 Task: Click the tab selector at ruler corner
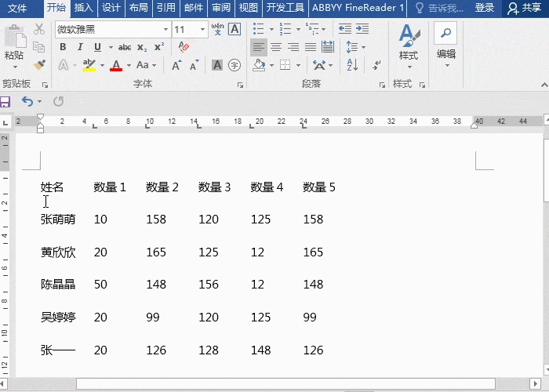5,122
